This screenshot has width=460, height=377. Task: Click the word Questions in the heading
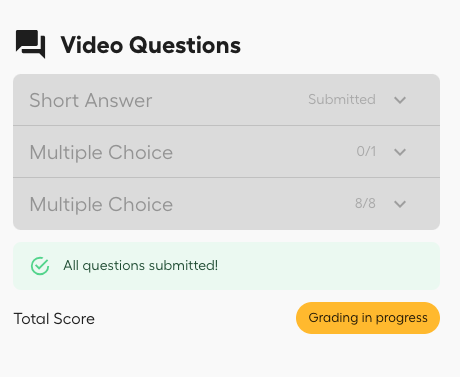click(x=185, y=45)
